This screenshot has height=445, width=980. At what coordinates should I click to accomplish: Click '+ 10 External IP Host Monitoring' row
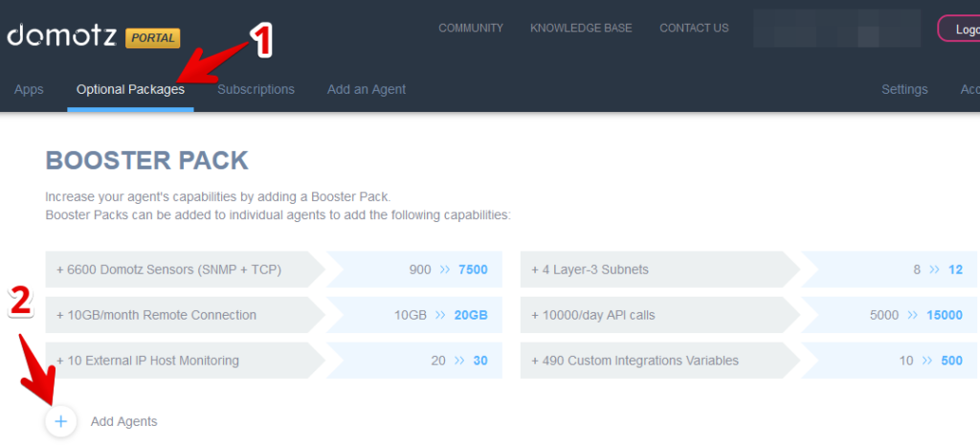click(x=274, y=361)
